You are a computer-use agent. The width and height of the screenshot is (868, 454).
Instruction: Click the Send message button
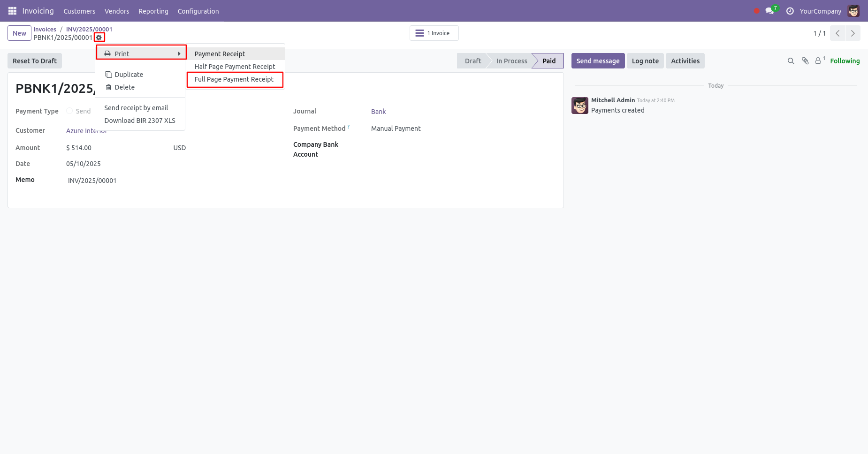click(x=598, y=61)
